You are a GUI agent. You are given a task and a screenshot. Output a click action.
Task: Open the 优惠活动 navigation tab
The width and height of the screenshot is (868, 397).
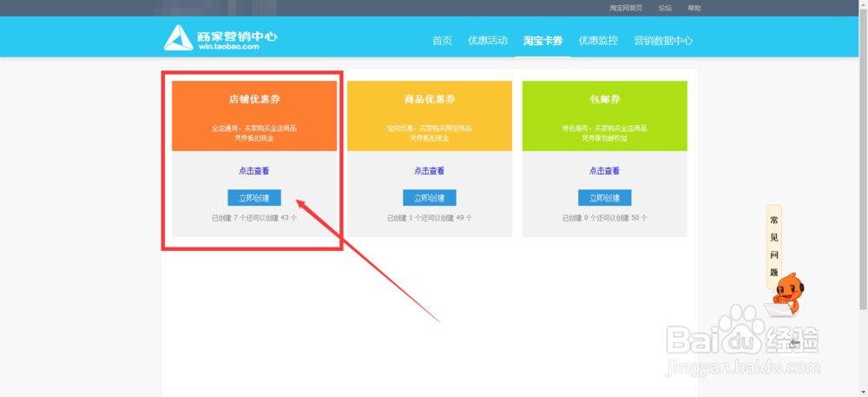coord(488,41)
